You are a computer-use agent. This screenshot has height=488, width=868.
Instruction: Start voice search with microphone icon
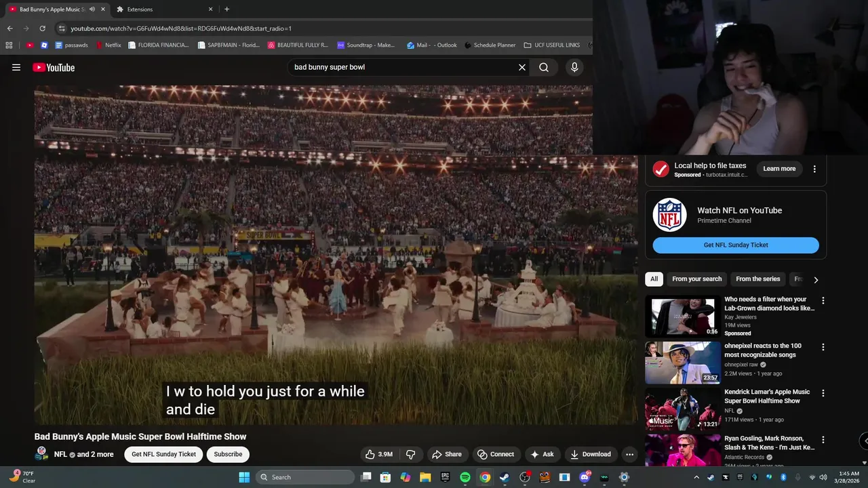click(x=574, y=67)
